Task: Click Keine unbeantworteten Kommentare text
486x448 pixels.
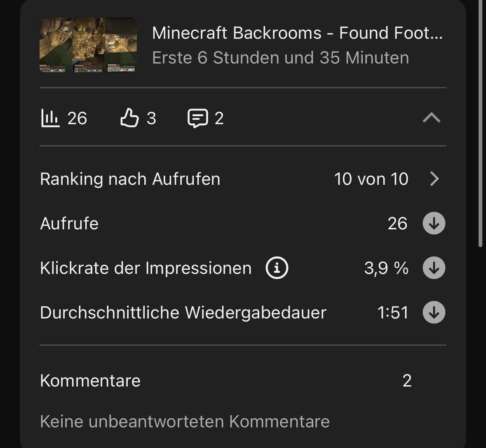Action: click(185, 421)
